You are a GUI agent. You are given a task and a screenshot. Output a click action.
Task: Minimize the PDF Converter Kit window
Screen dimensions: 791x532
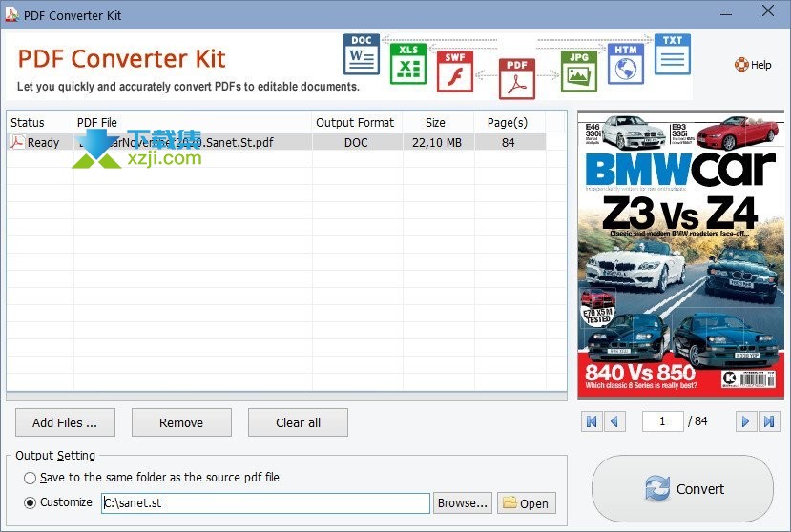[x=726, y=13]
